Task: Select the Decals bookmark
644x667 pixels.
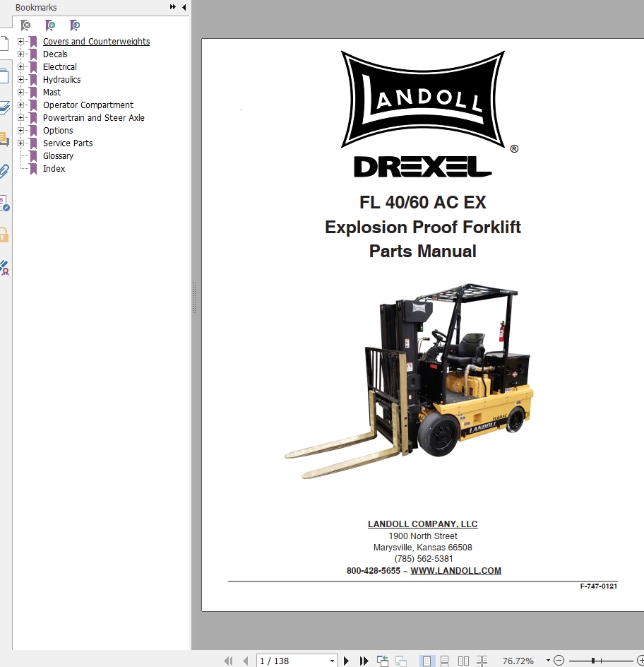Action: 55,54
